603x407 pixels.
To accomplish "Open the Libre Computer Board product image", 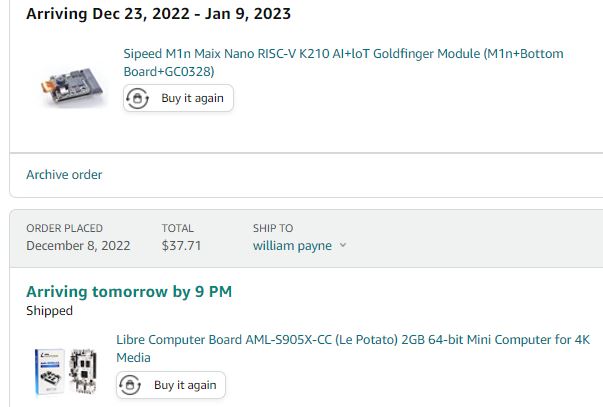I will click(x=66, y=372).
